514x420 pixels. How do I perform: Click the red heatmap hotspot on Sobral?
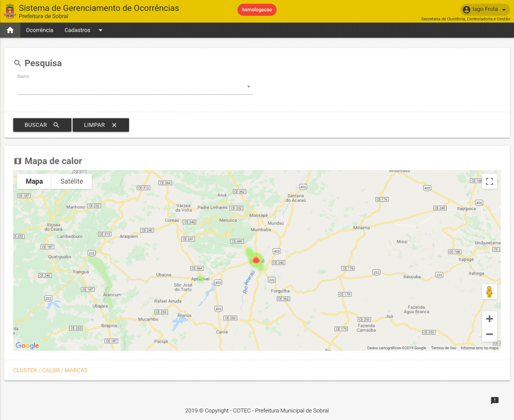(x=256, y=260)
